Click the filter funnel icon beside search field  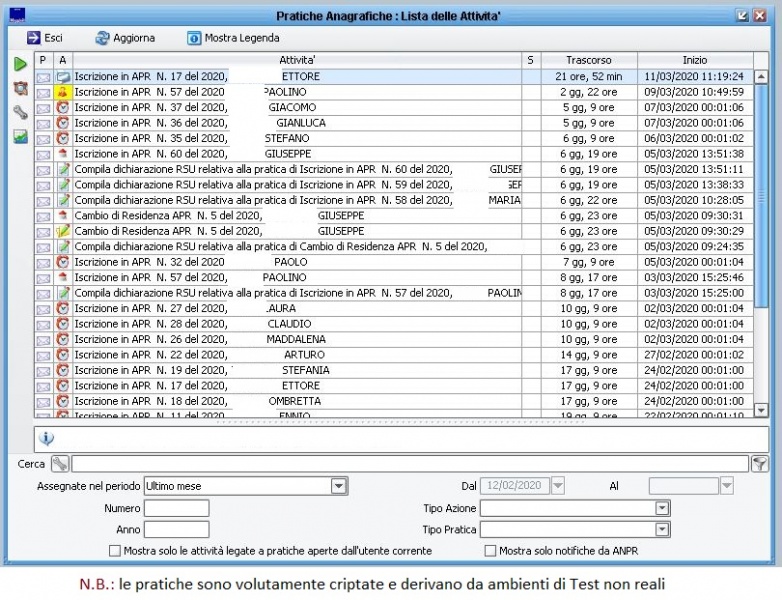[760, 463]
